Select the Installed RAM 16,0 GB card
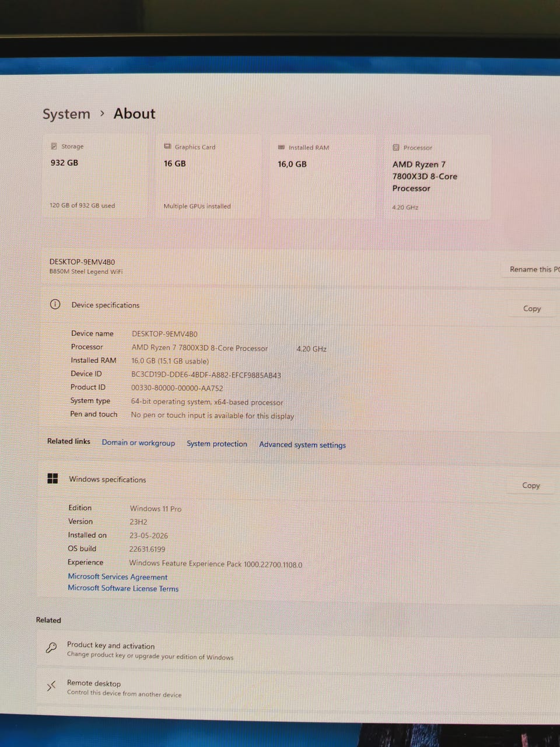Image resolution: width=560 pixels, height=747 pixels. (x=322, y=177)
